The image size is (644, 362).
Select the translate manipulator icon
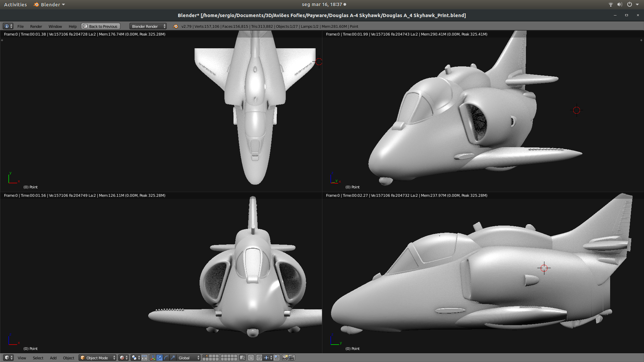[x=159, y=358]
